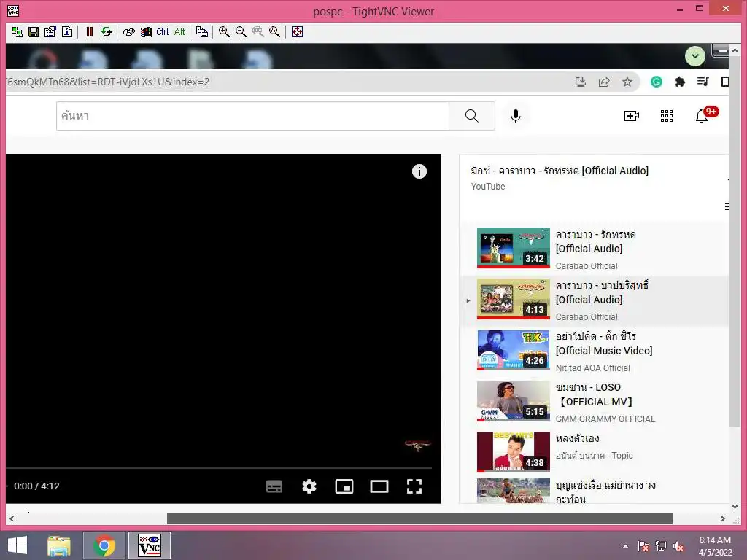Click the horizontal scrollbar thumb
Screen dimensions: 747x560
point(419,518)
